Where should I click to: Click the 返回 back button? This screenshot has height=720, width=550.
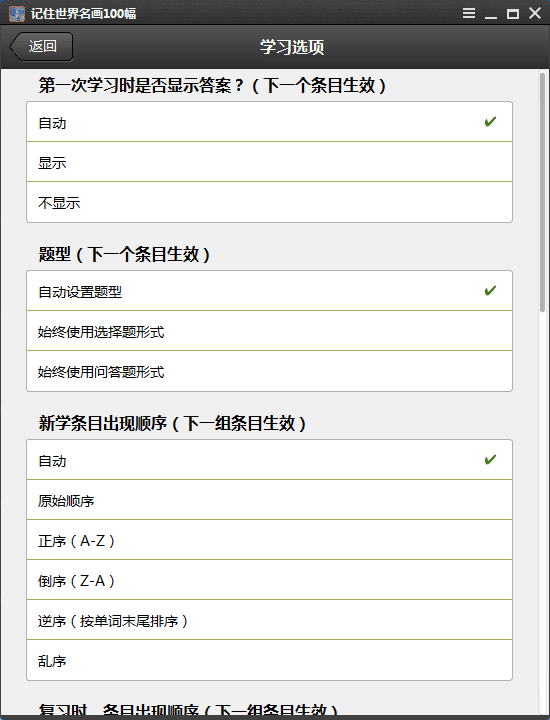click(x=41, y=46)
